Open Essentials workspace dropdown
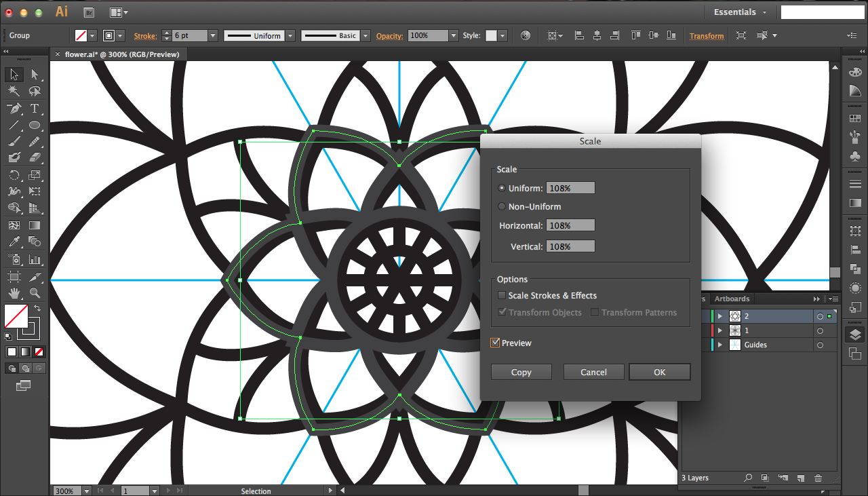This screenshot has height=496, width=868. pyautogui.click(x=741, y=12)
